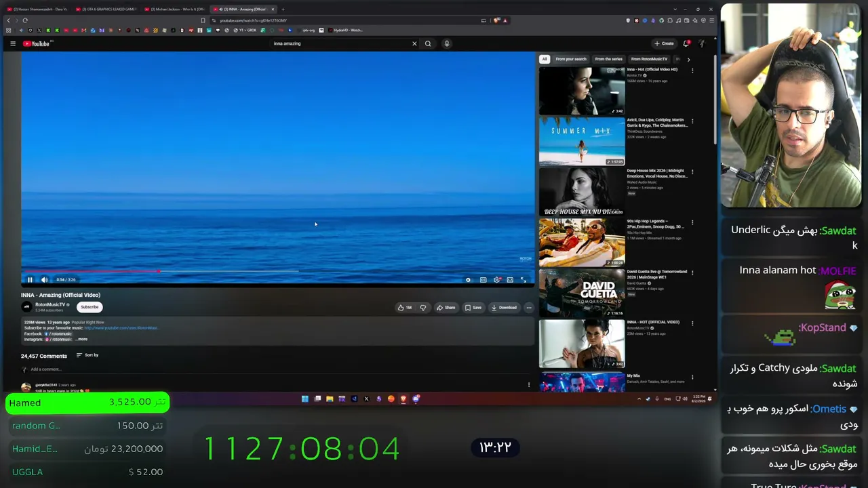Open the Brave Shields icon
This screenshot has width=868, height=488.
click(x=496, y=20)
